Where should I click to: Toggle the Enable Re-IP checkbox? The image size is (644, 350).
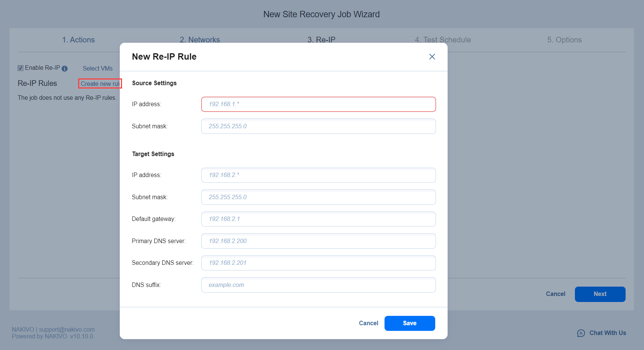[21, 68]
